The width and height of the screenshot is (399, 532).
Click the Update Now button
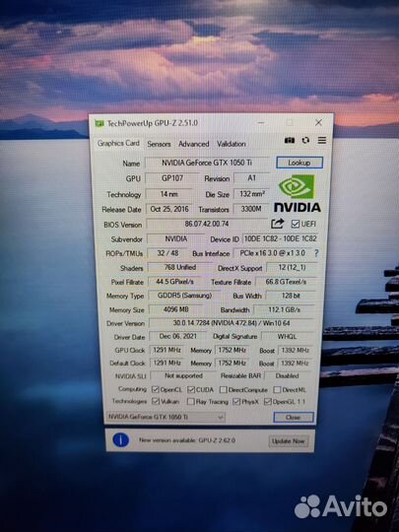click(289, 441)
